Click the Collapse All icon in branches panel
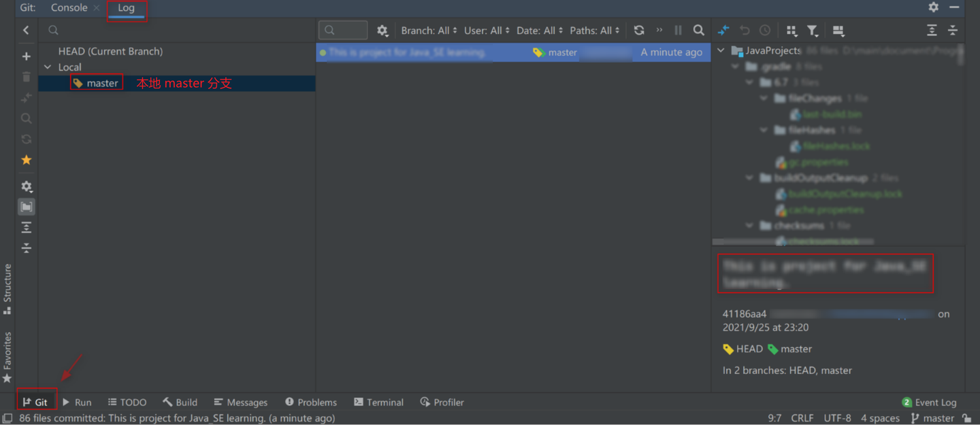Viewport: 980px width, 425px height. coord(26,248)
